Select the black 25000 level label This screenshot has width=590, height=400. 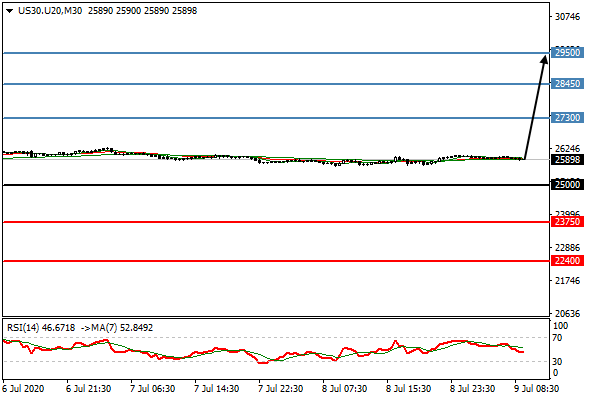[x=567, y=184]
